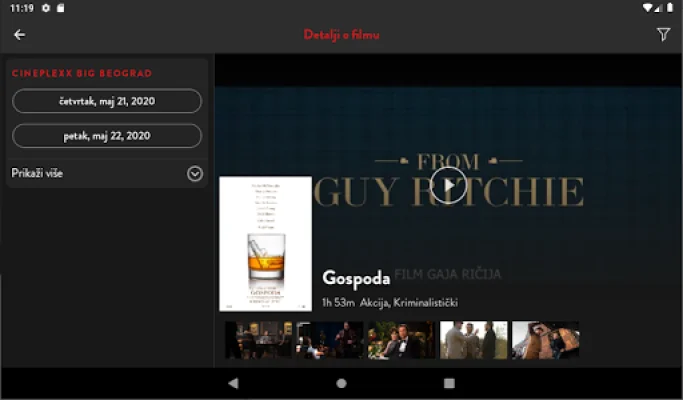
Task: Open the Gospoda whiskey glass poster
Action: (x=265, y=244)
